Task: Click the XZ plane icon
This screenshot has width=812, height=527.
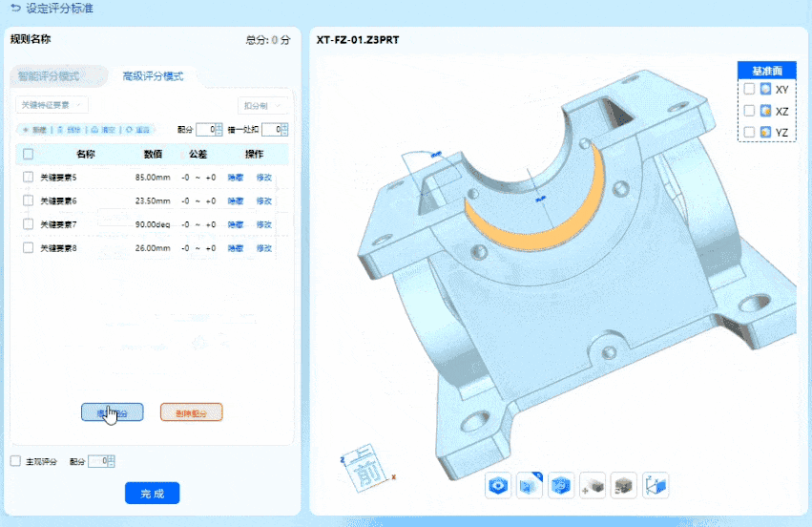Action: pyautogui.click(x=765, y=111)
